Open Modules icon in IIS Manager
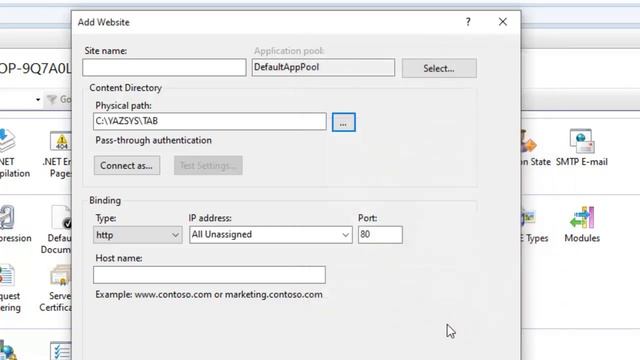Screen dimensions: 640x360 [x=582, y=224]
